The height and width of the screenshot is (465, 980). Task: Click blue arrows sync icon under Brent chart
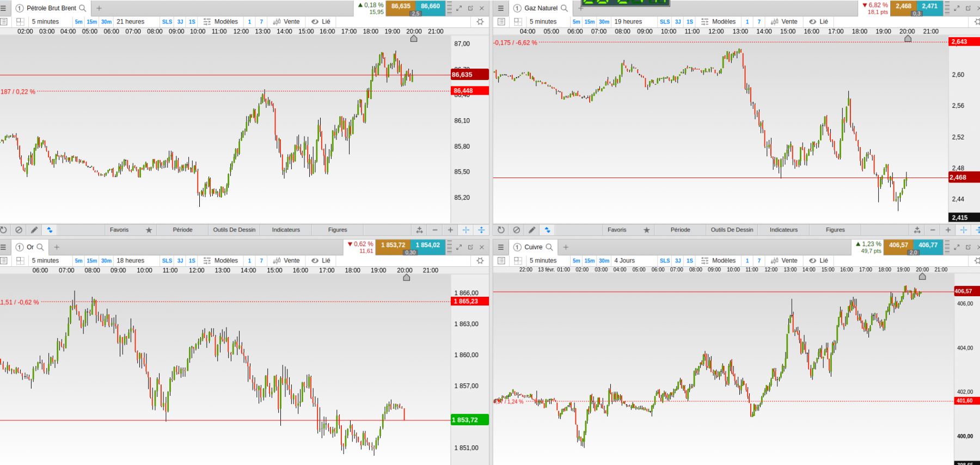coord(50,230)
